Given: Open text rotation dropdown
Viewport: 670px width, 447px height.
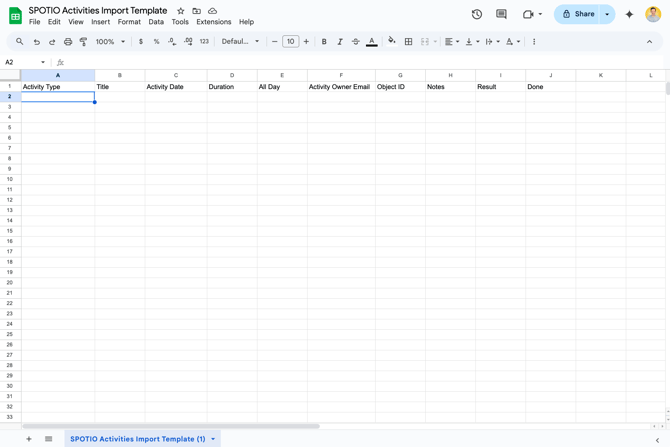Looking at the screenshot, I should pyautogui.click(x=513, y=41).
